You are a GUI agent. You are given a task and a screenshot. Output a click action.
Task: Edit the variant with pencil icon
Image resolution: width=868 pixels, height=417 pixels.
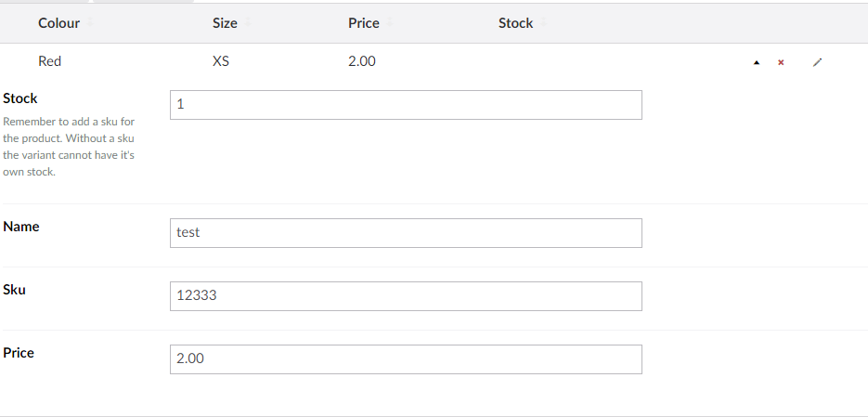click(x=818, y=62)
